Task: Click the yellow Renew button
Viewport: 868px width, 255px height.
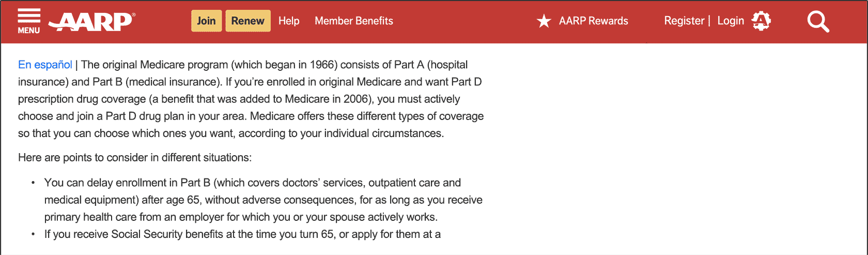Action: 248,21
